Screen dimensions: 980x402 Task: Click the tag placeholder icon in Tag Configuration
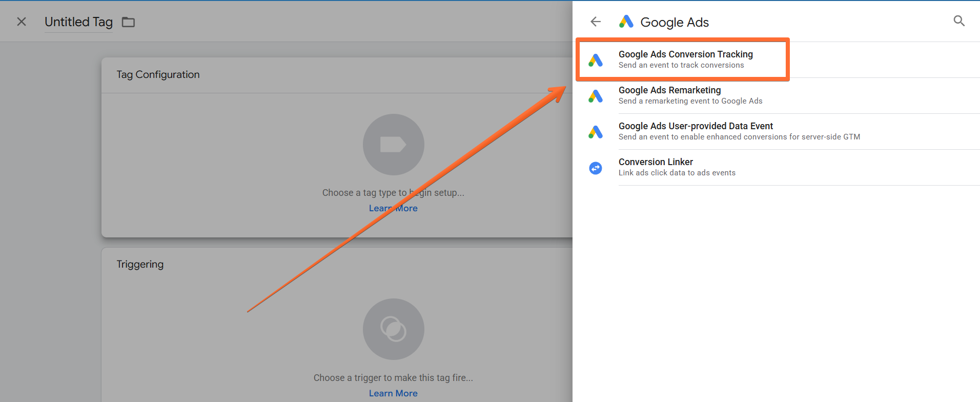point(393,145)
